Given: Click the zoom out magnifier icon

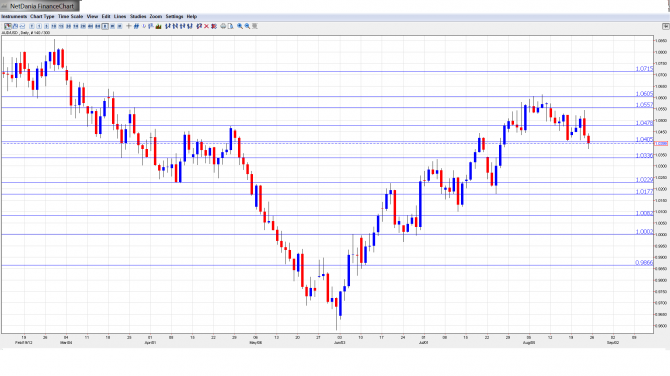Looking at the screenshot, I should pyautogui.click(x=247, y=26).
